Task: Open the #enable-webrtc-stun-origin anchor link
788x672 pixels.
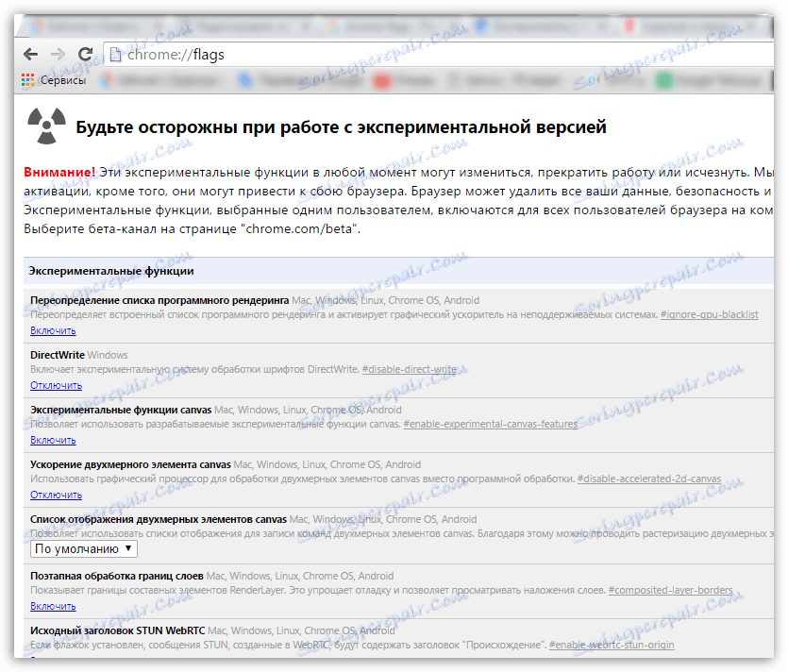Action: (x=612, y=645)
